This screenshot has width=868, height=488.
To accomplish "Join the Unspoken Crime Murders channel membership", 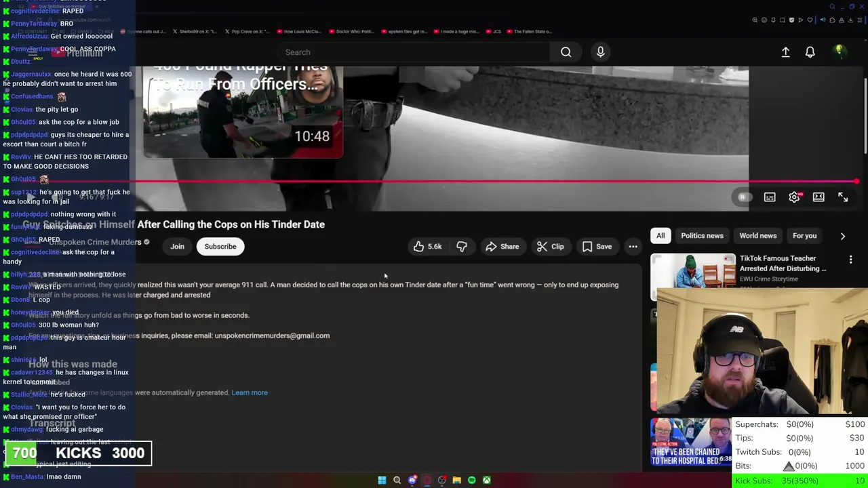I will click(x=177, y=247).
